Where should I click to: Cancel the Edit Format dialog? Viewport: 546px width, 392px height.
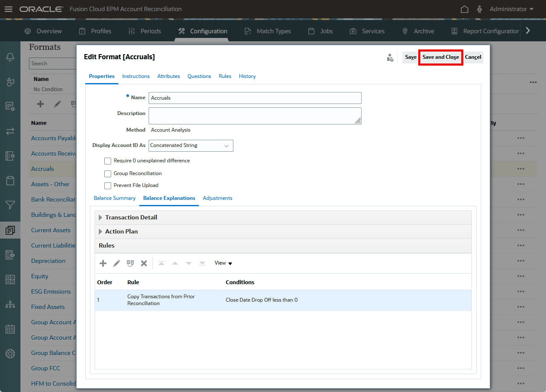point(473,57)
